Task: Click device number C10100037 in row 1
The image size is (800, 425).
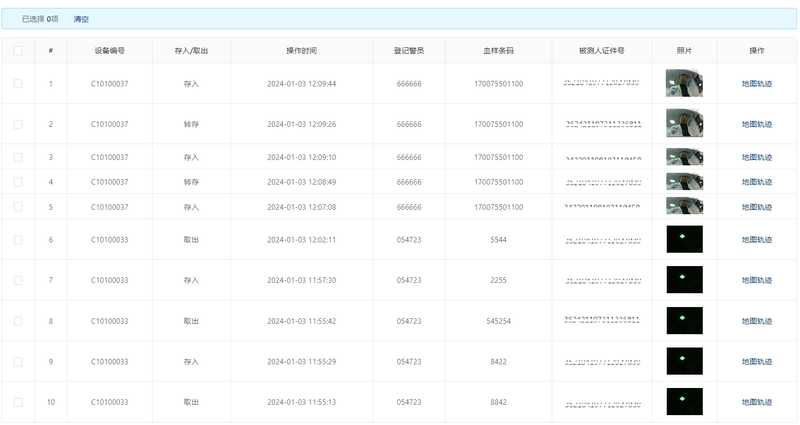Action: tap(110, 84)
